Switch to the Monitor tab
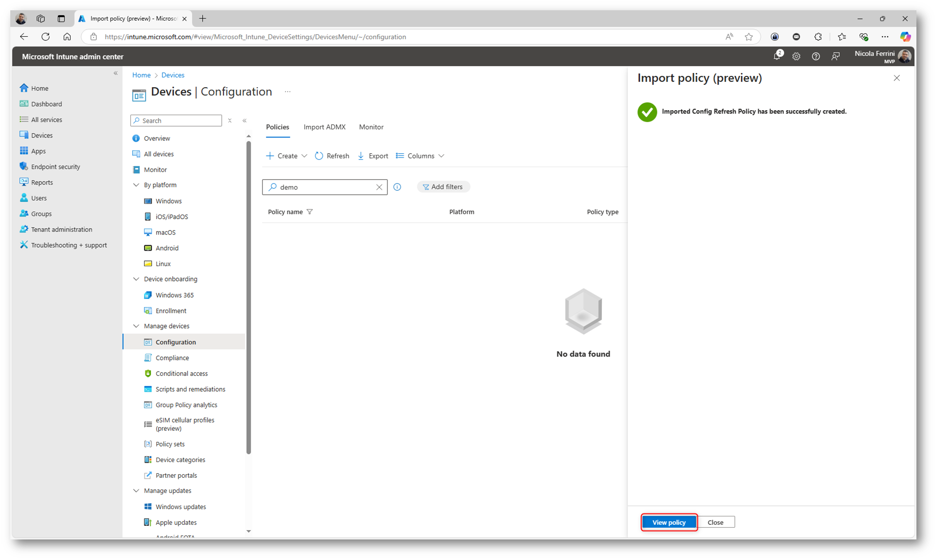The image size is (937, 560). [x=371, y=127]
